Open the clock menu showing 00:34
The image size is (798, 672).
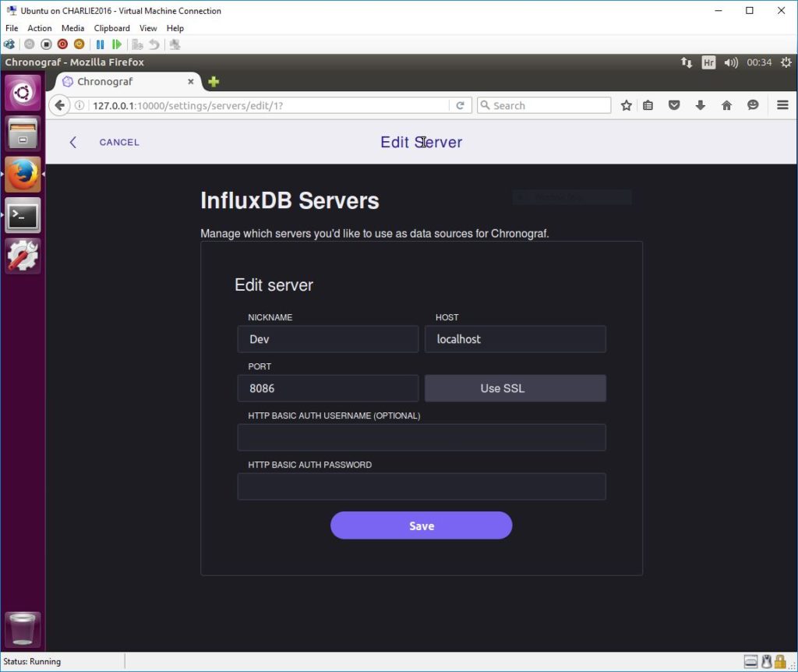(759, 62)
